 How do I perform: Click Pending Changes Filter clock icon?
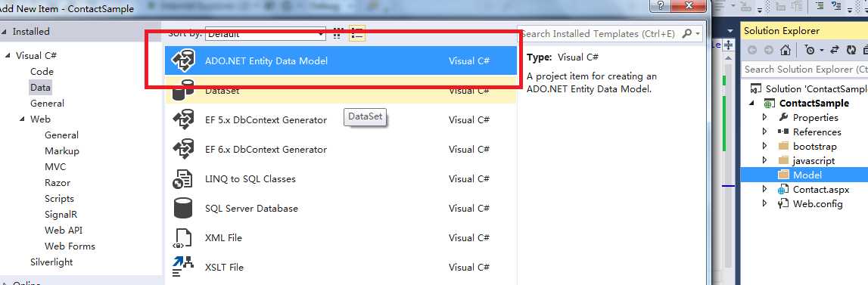(x=810, y=50)
